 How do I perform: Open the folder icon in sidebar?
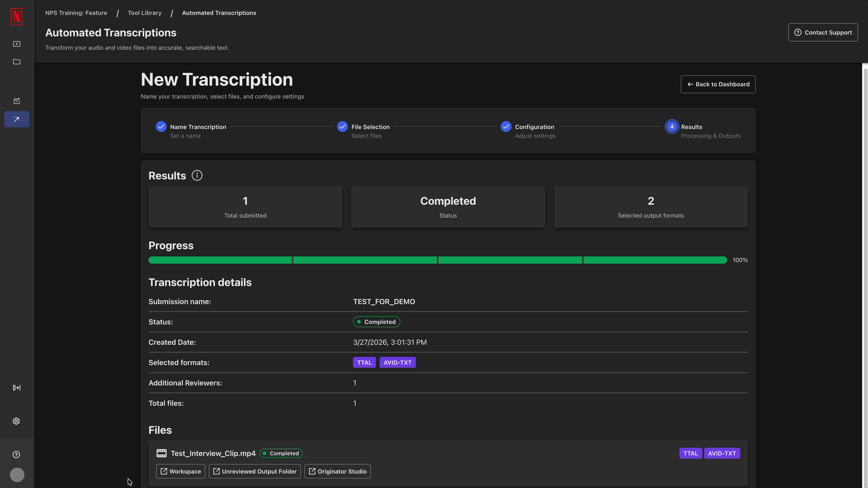[x=17, y=62]
